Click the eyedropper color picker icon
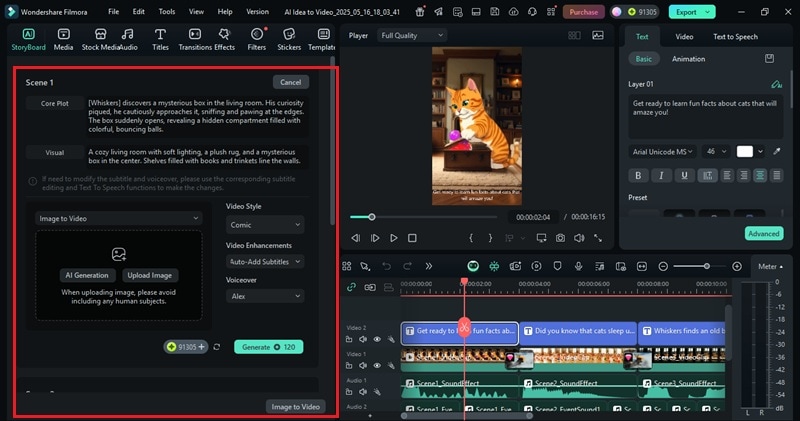 pyautogui.click(x=777, y=151)
